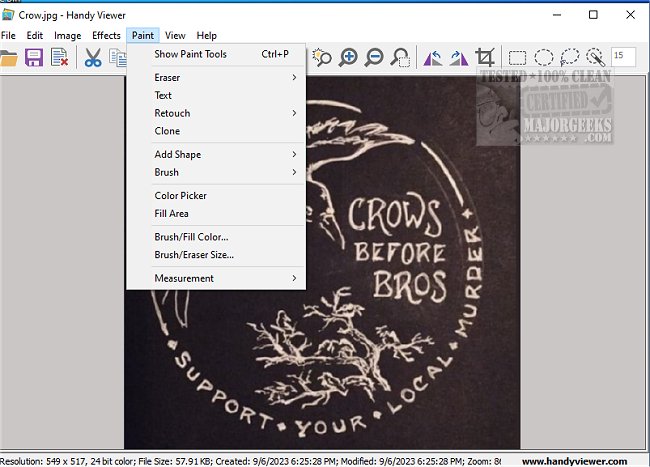Image resolution: width=650 pixels, height=467 pixels.
Task: Click the tolerance value input field
Action: 622,57
